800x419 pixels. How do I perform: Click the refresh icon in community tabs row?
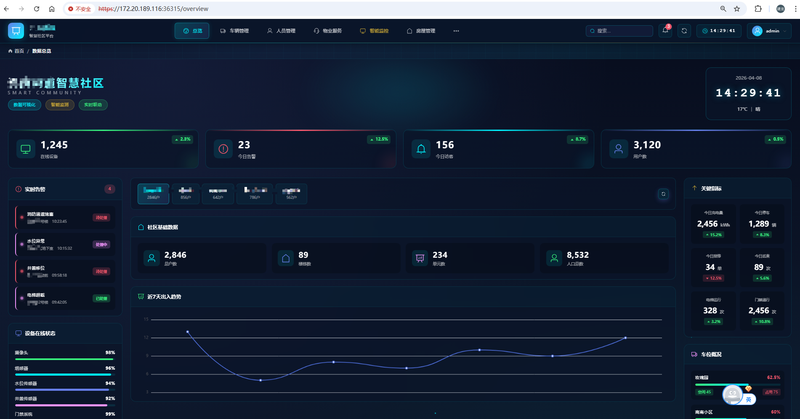pyautogui.click(x=662, y=194)
